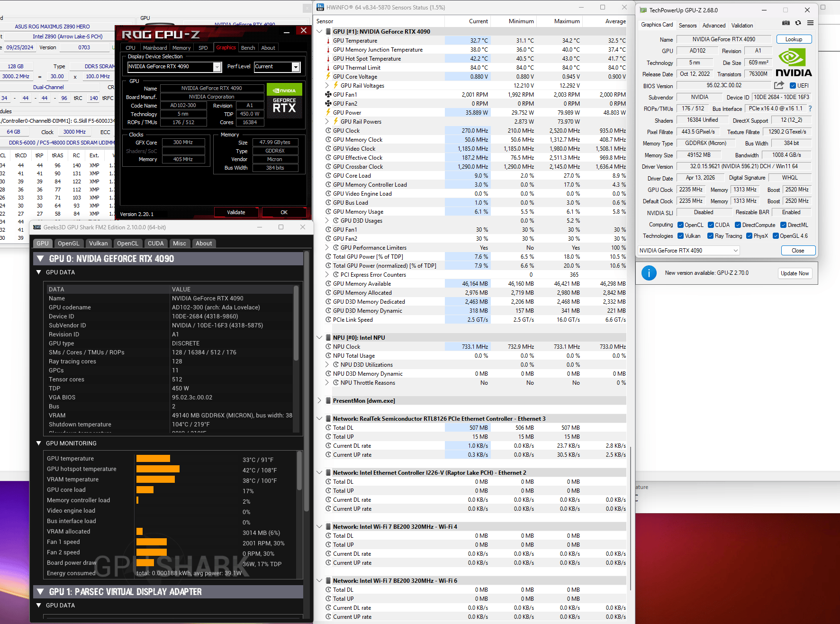
Task: Click the RealTek network adapter chip icon
Action: coord(328,419)
